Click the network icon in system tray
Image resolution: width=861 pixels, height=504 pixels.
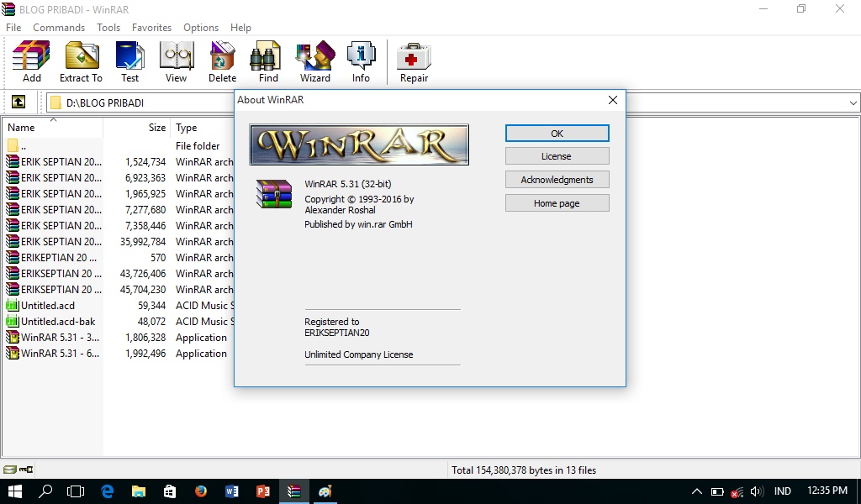coord(737,491)
